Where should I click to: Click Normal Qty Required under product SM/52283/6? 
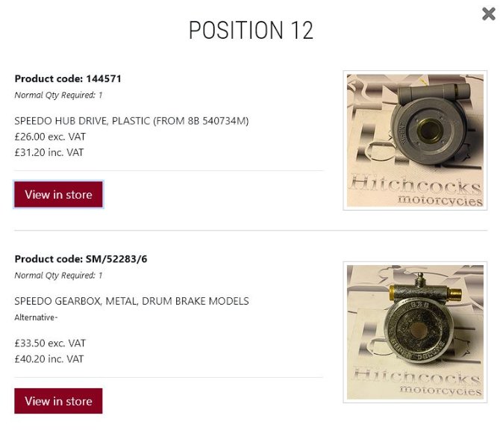pyautogui.click(x=58, y=276)
